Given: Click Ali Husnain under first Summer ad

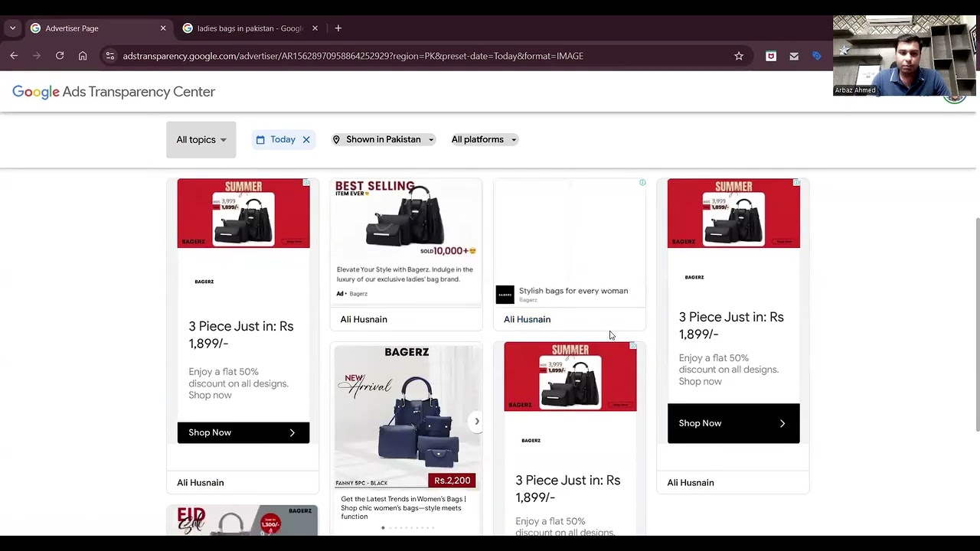Looking at the screenshot, I should (201, 482).
